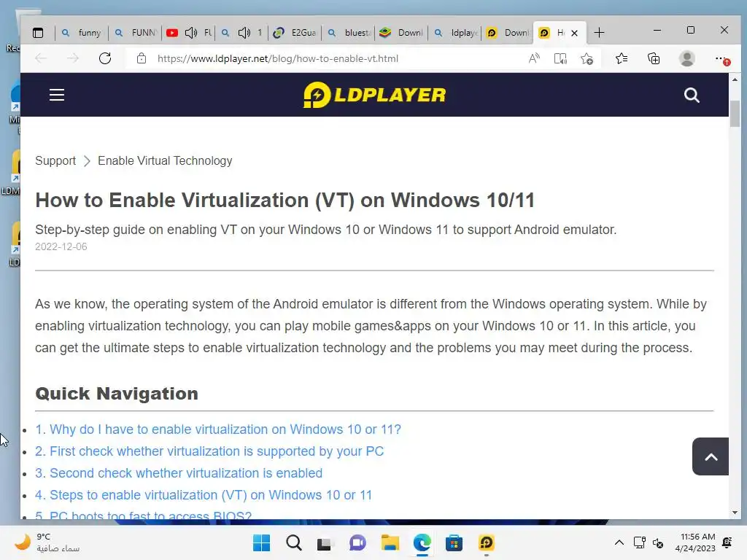747x560 pixels.
Task: Show hidden tray icons chevron
Action: point(619,542)
